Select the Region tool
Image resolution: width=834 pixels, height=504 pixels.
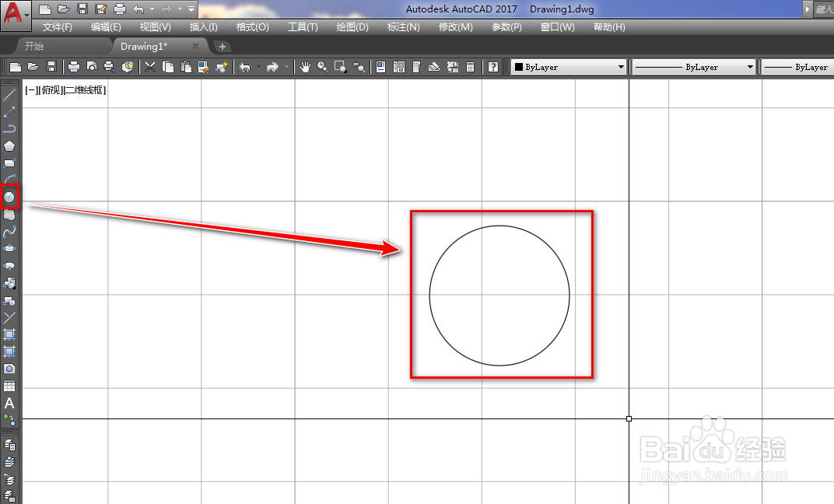pos(9,369)
